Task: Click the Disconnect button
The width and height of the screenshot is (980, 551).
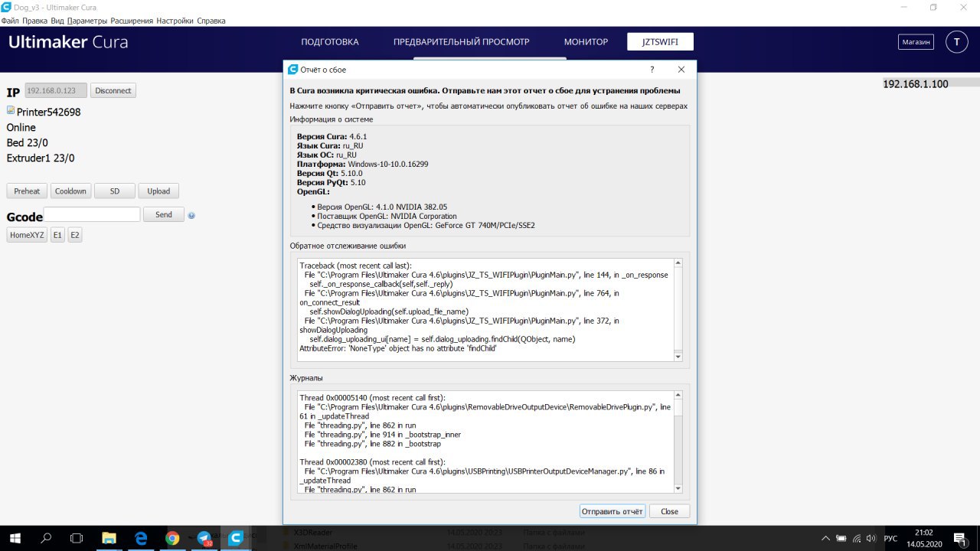Action: pos(113,90)
